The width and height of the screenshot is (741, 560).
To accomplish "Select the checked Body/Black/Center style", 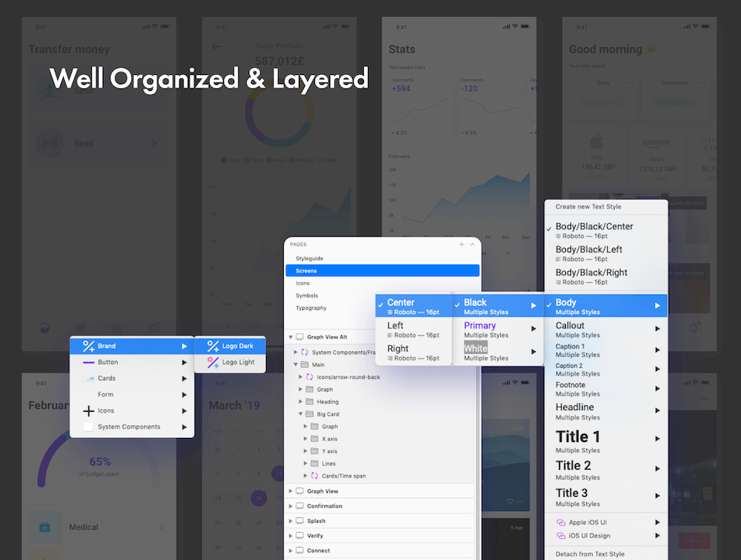I will tap(605, 230).
